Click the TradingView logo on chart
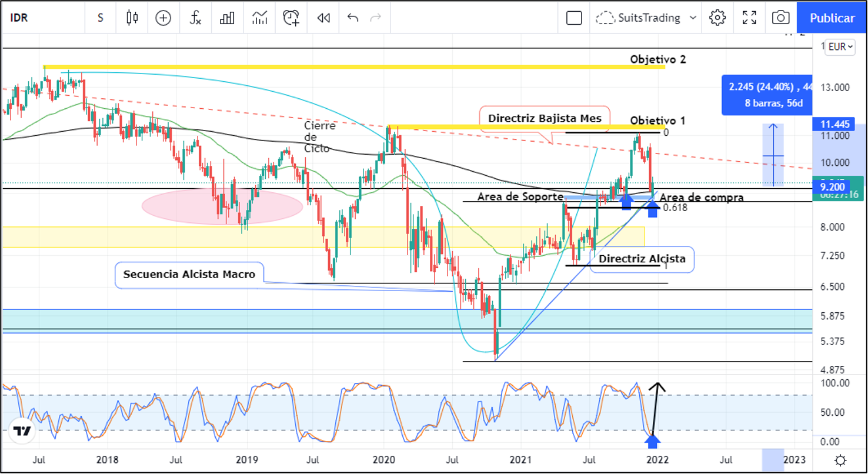Image resolution: width=868 pixels, height=474 pixels. tap(22, 431)
